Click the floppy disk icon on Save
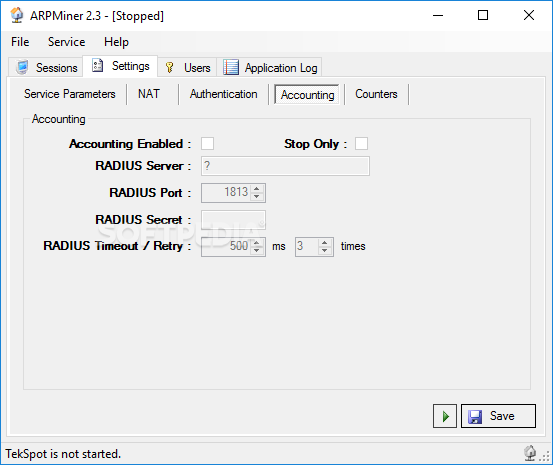553x465 pixels. tap(475, 417)
